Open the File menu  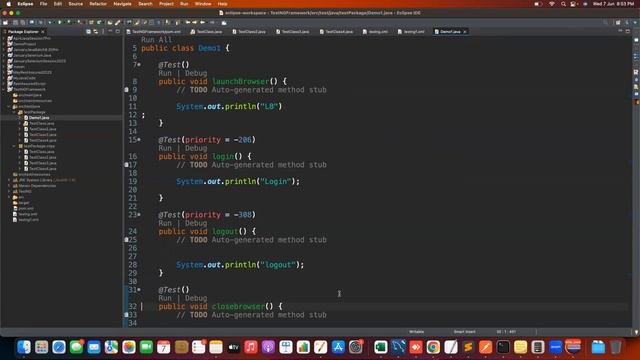tap(43, 4)
